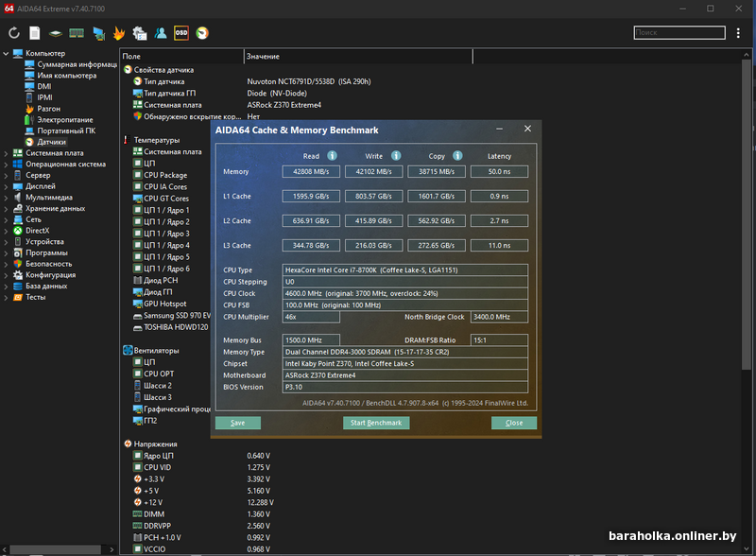This screenshot has width=756, height=556.
Task: Click the user silhouette toolbar icon
Action: pos(161,33)
